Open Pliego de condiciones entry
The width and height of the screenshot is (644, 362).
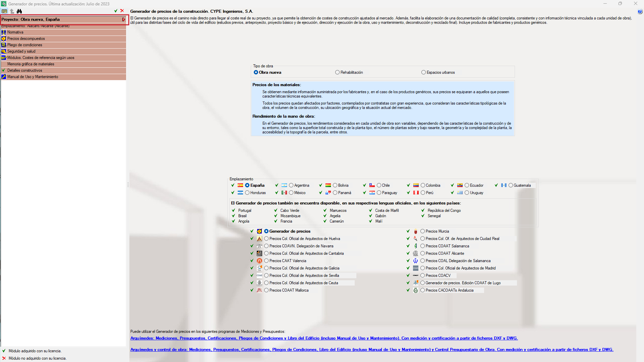[25, 45]
